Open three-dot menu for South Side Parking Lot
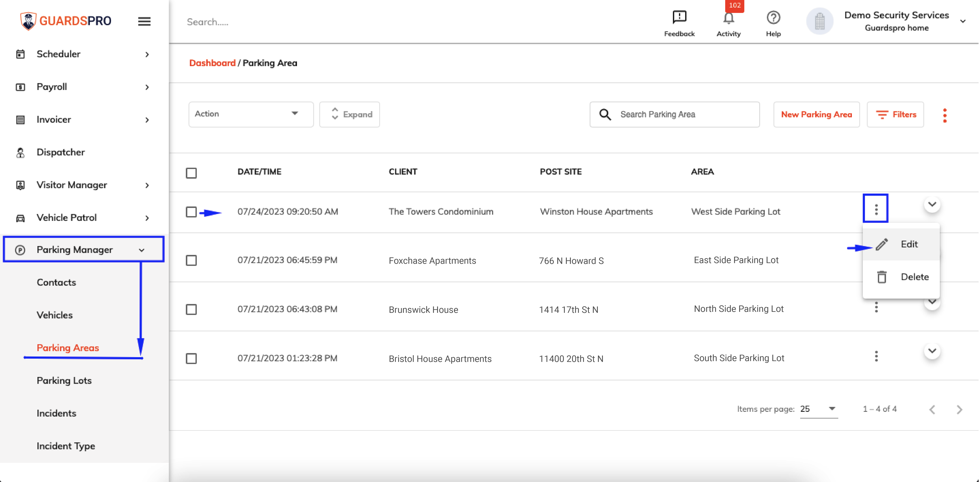The image size is (980, 482). click(x=876, y=356)
